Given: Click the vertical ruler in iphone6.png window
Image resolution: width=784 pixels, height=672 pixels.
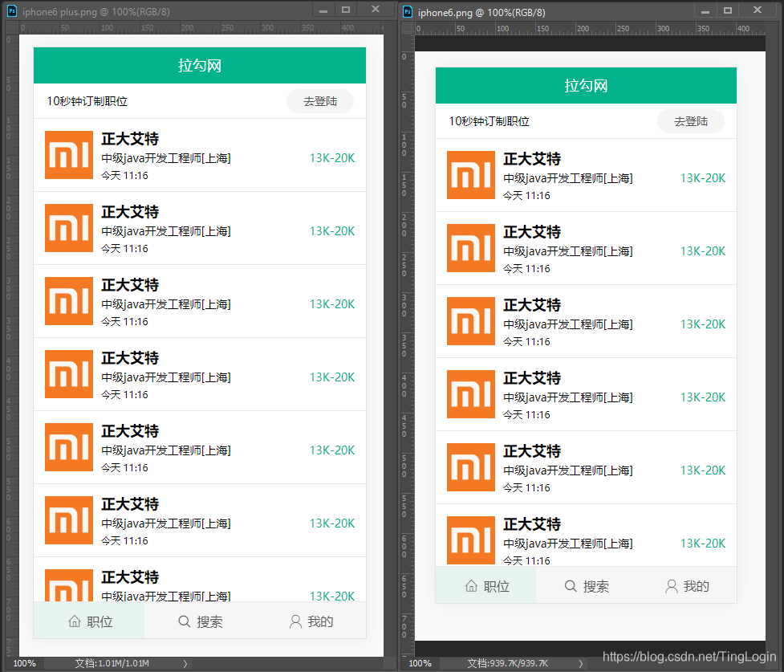Looking at the screenshot, I should pos(408,345).
